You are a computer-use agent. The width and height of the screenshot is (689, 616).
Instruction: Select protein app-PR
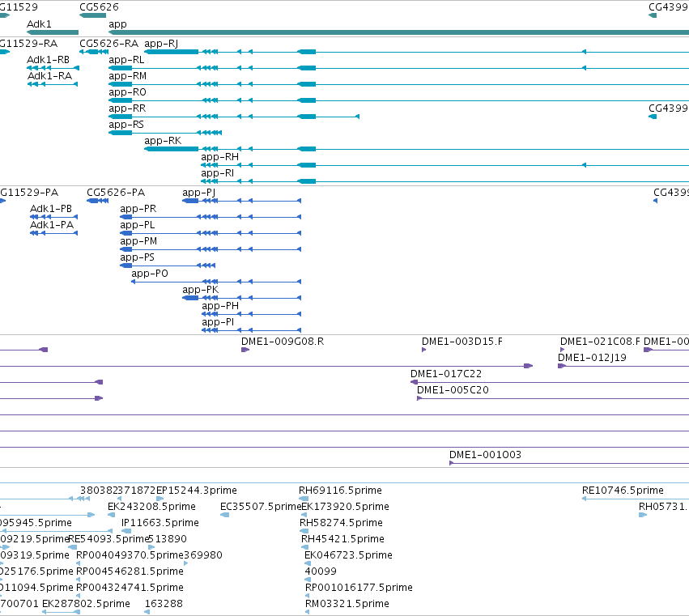coord(211,217)
